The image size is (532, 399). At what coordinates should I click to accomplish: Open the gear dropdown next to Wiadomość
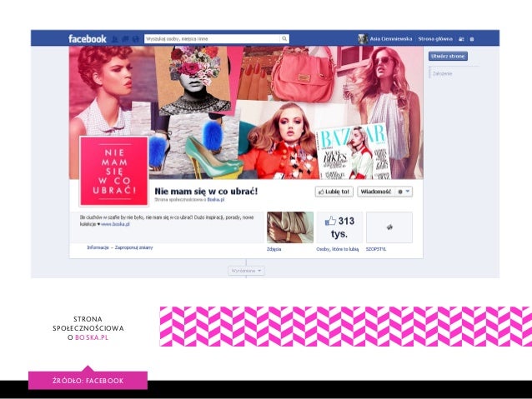point(404,192)
